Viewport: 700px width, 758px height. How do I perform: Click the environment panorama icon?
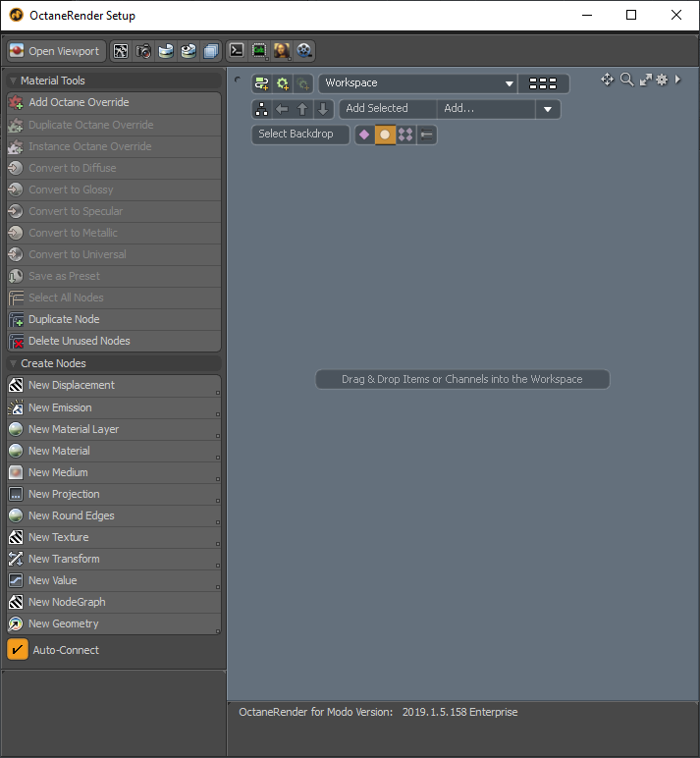[166, 51]
